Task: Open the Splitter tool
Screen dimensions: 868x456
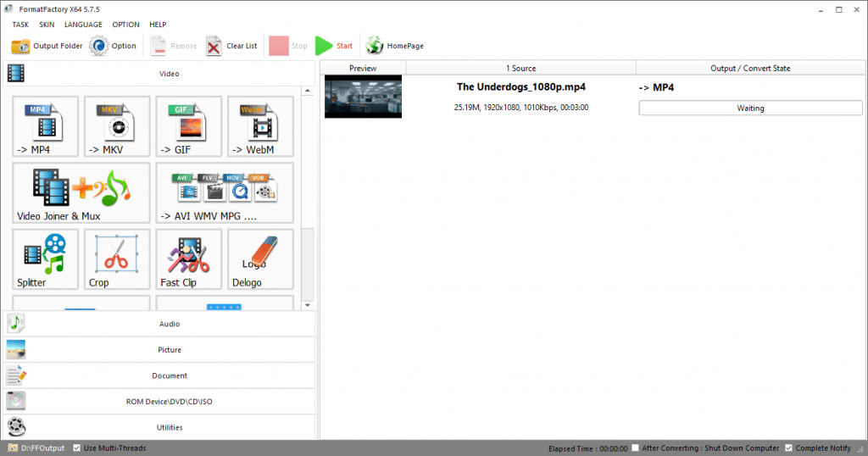Action: (46, 259)
